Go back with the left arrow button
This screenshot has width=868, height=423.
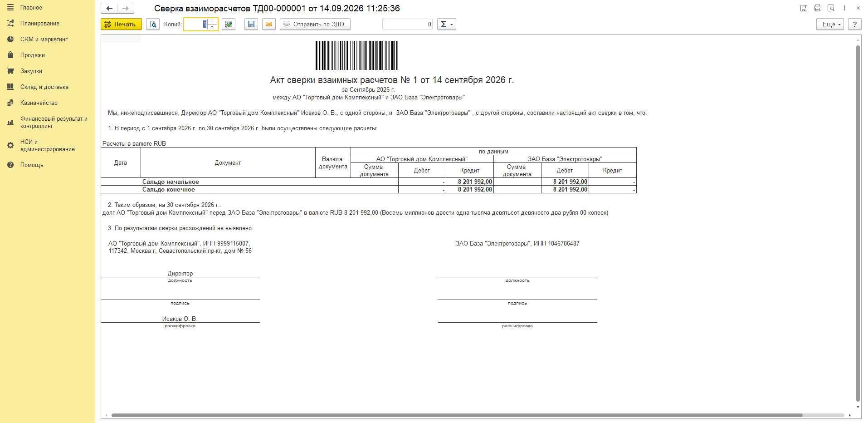pos(109,8)
